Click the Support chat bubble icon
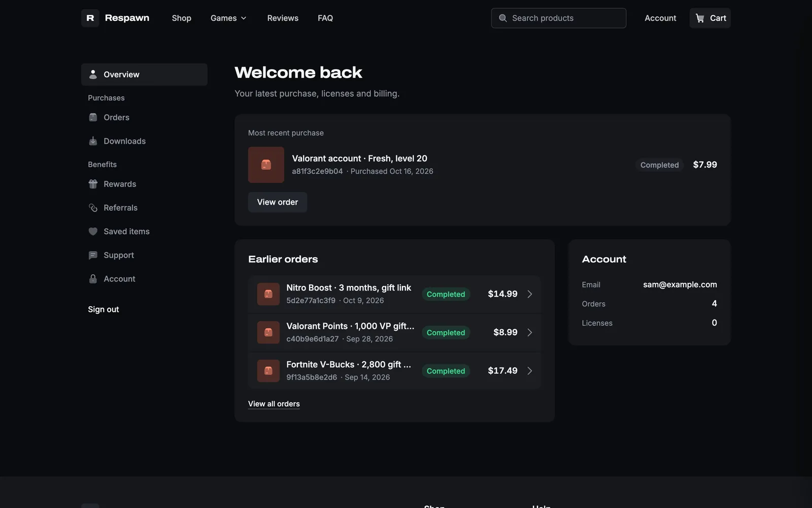This screenshot has height=508, width=812. click(x=93, y=255)
